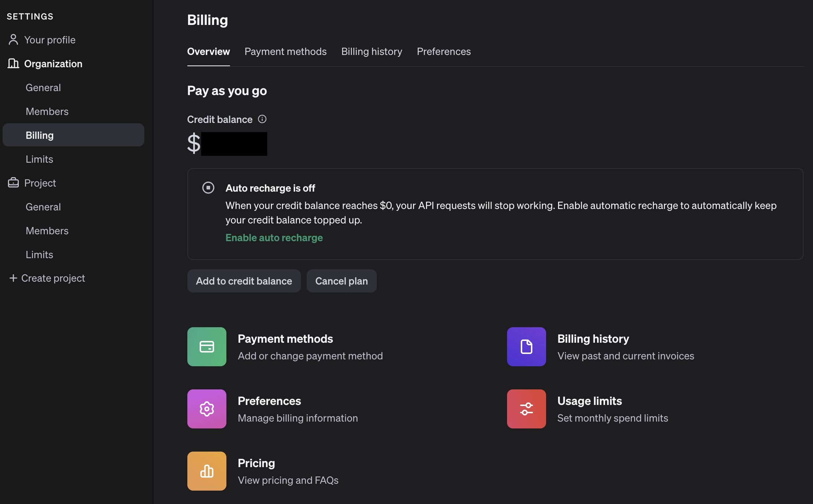This screenshot has height=504, width=813.
Task: Open the Payment methods card title
Action: point(285,339)
